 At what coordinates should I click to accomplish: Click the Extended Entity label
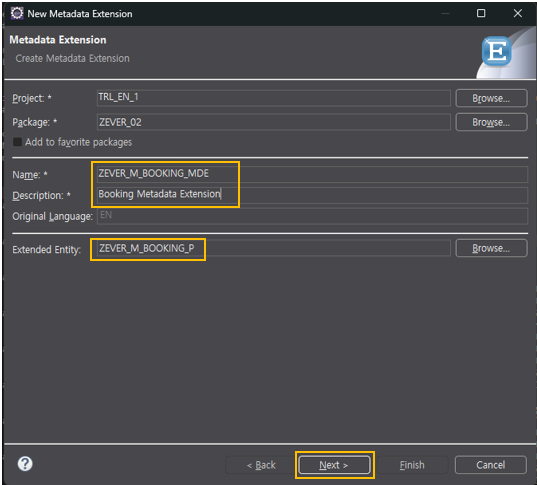point(47,250)
